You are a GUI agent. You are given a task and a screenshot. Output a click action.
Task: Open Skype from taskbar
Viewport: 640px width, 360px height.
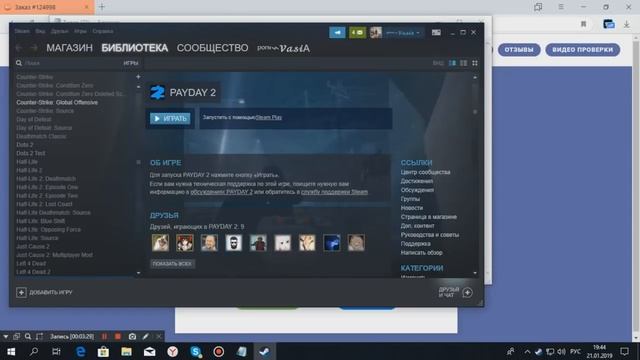pos(196,351)
